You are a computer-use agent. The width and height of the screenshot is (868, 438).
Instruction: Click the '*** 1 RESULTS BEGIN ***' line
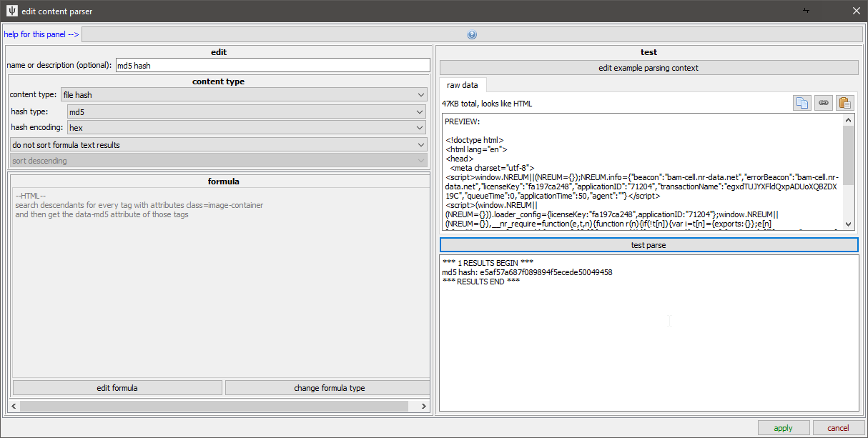(488, 263)
